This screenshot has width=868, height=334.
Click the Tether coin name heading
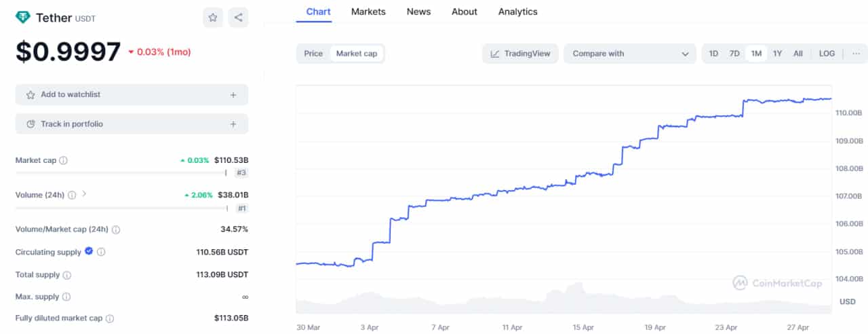tap(54, 18)
